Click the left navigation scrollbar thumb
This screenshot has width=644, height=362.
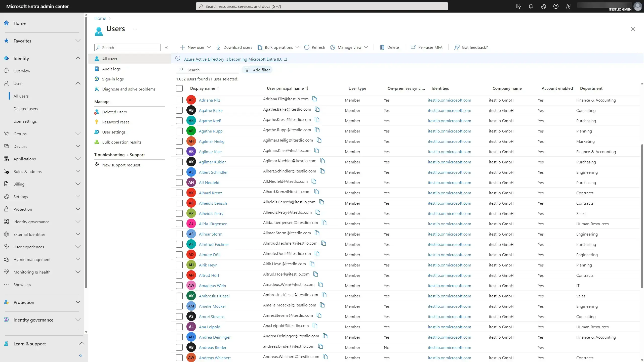tap(86, 152)
